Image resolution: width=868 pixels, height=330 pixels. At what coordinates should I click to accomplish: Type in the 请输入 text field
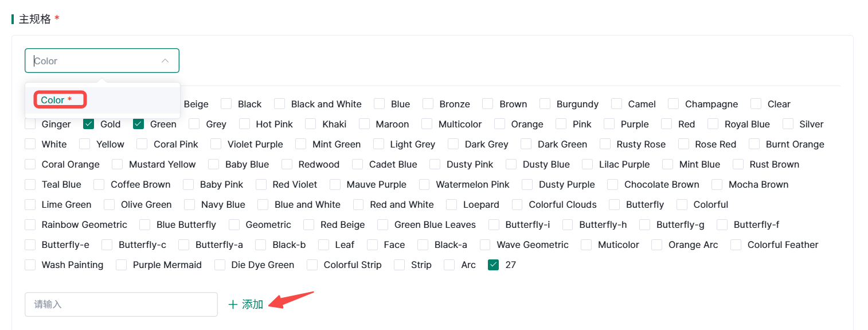(121, 304)
